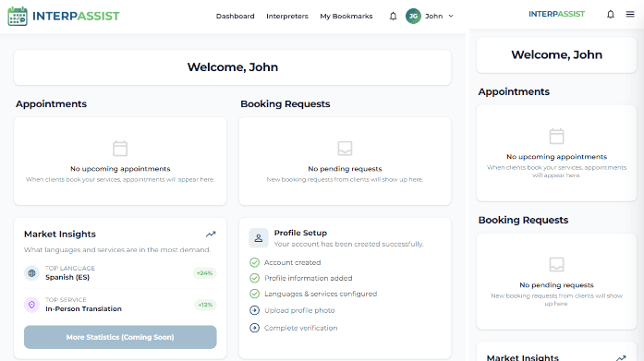This screenshot has height=361, width=644.
Task: Click Profile information added text
Action: [309, 278]
